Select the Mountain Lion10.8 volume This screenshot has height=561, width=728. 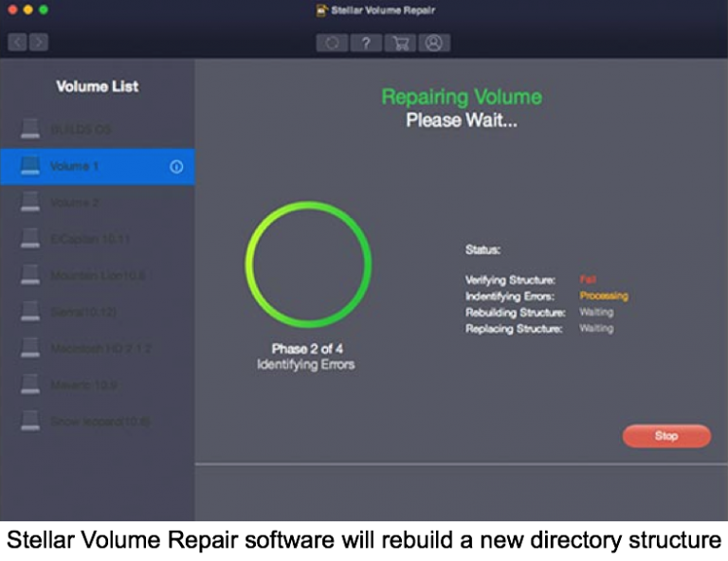[98, 276]
